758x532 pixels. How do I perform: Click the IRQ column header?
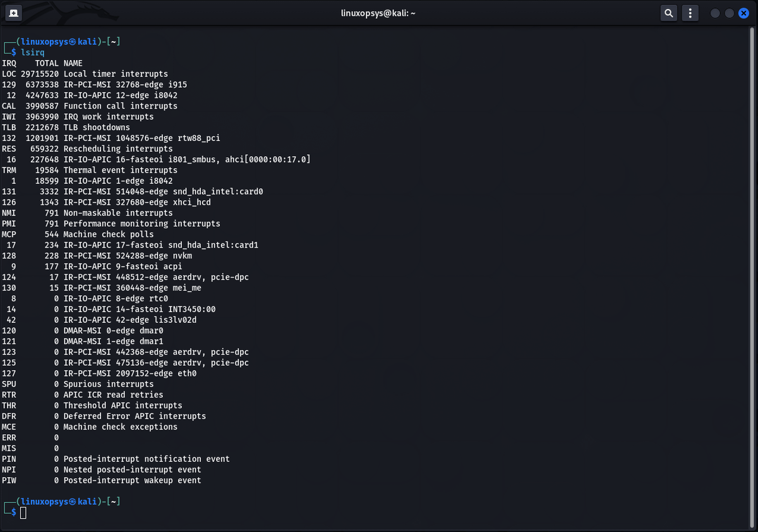9,63
